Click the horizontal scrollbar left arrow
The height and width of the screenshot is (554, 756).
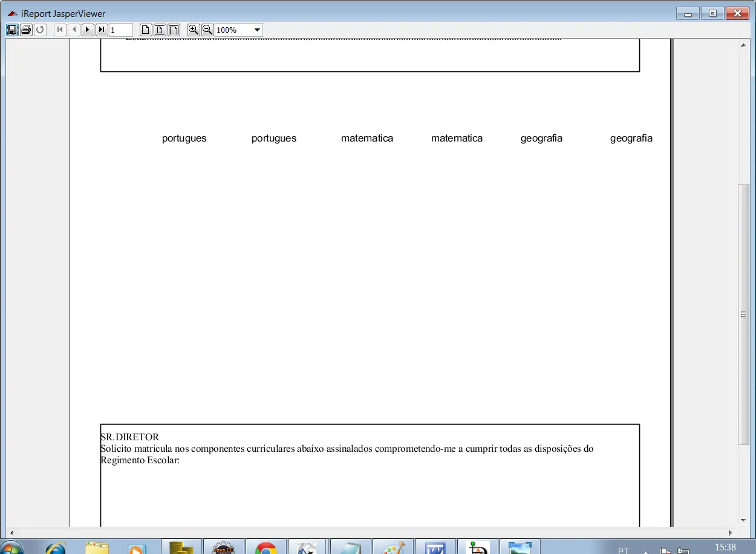[x=11, y=532]
